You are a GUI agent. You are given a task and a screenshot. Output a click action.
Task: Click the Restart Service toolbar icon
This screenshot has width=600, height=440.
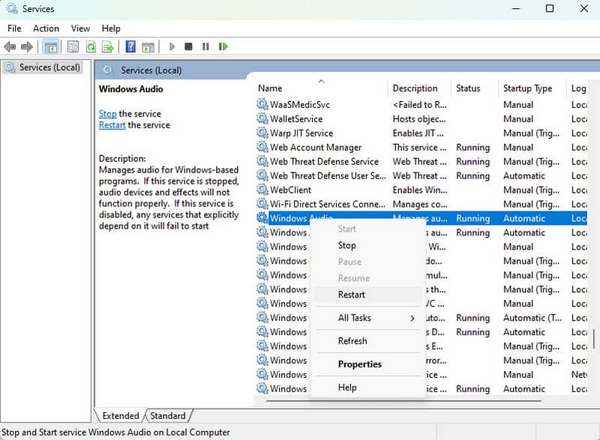coord(223,47)
